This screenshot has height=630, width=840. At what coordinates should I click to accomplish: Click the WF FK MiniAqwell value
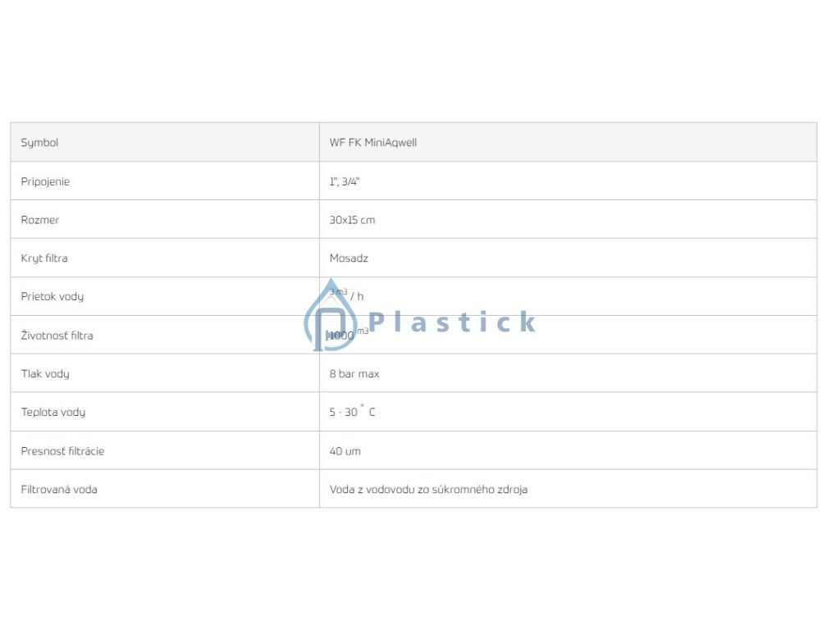coord(373,143)
